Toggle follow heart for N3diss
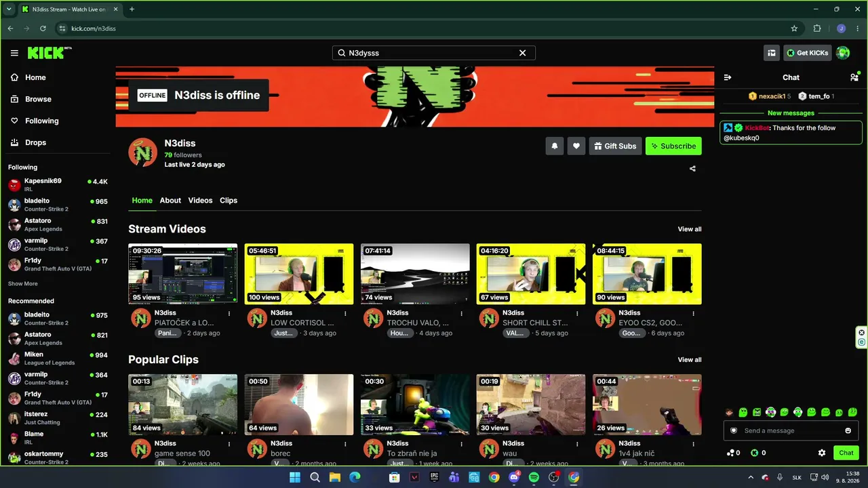The width and height of the screenshot is (868, 488). click(x=576, y=146)
